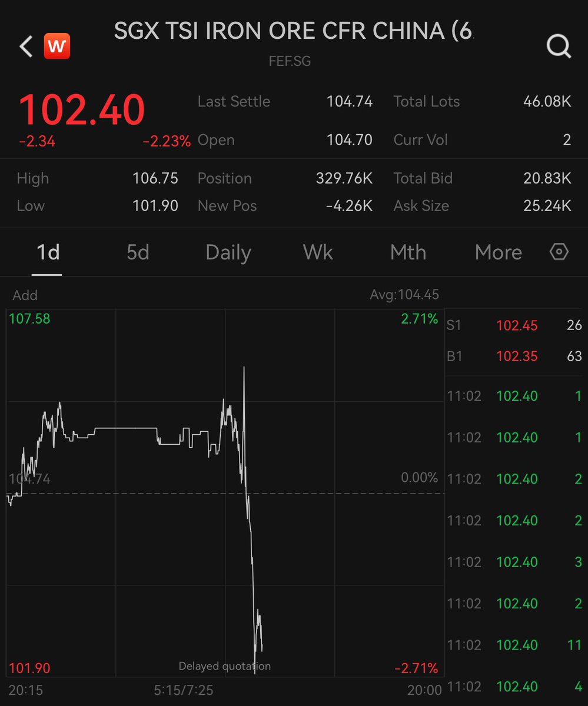Tap the S1 ask row 102.45
The image size is (588, 706).
pos(514,325)
